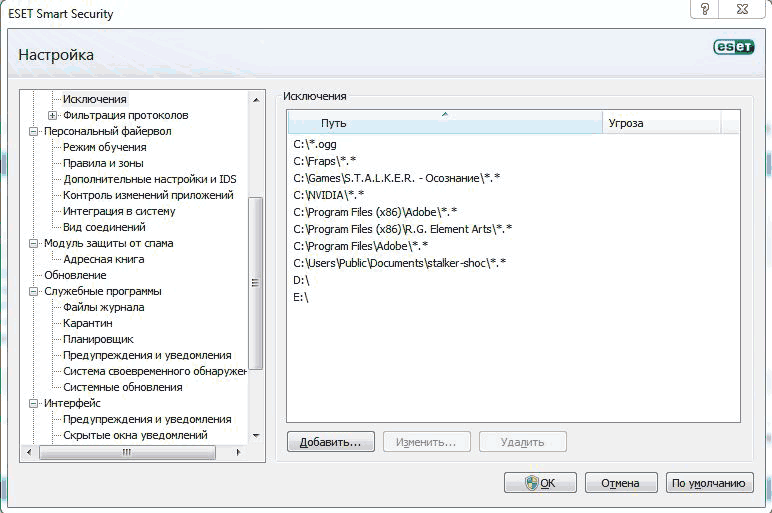
Task: Click tree horizontal scroll right arrow
Action: point(238,452)
